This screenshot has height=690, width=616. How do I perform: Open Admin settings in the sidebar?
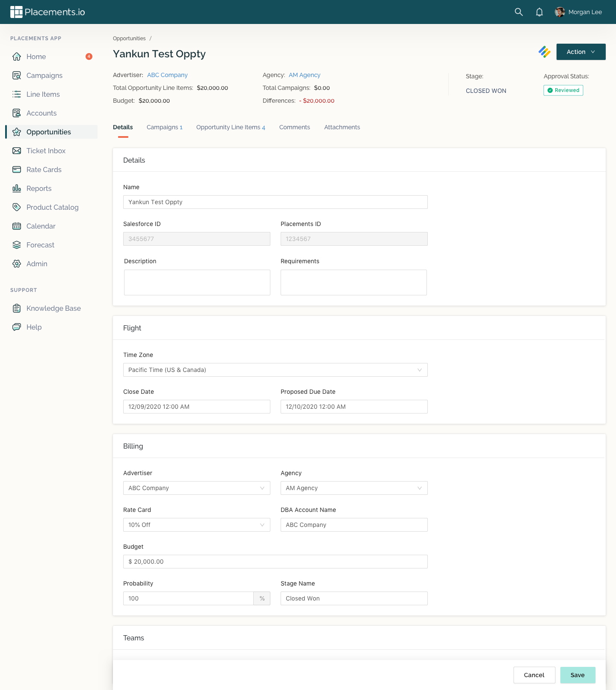click(37, 264)
